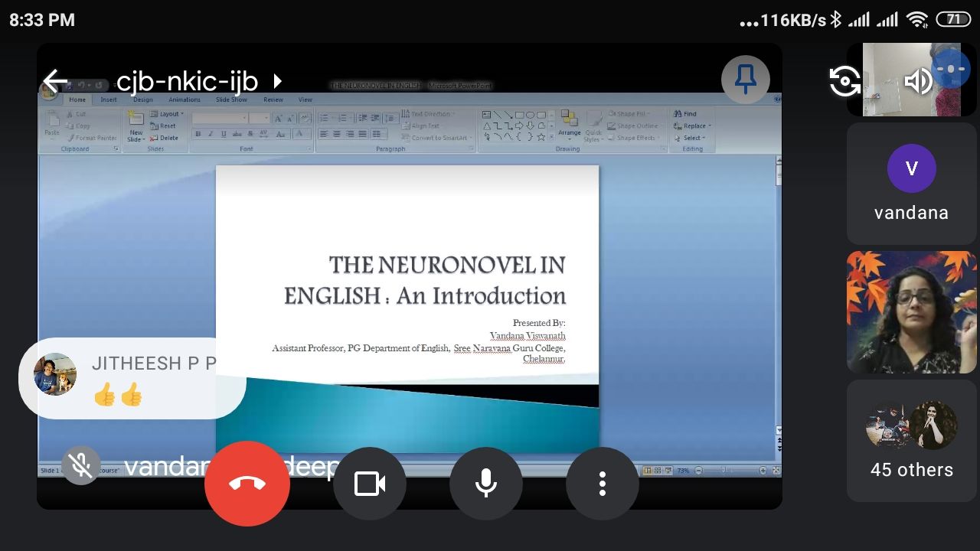This screenshot has height=551, width=980.
Task: Unpin the presentation using the pin icon
Action: (x=745, y=80)
